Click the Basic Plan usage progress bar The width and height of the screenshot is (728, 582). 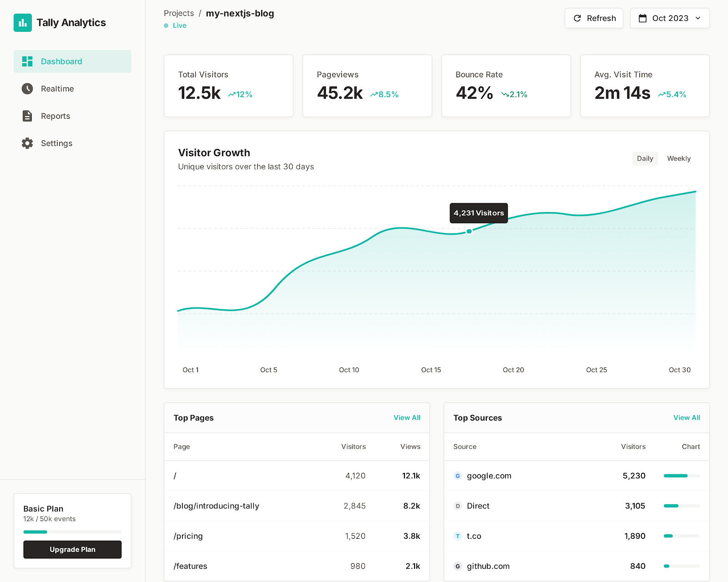tap(72, 532)
